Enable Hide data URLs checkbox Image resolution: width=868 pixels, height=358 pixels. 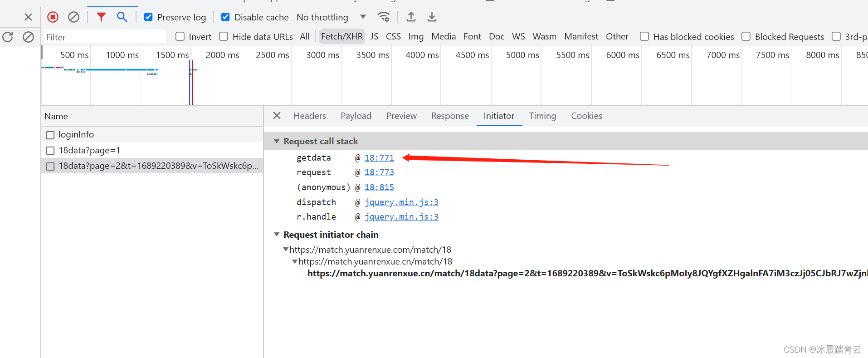click(224, 36)
